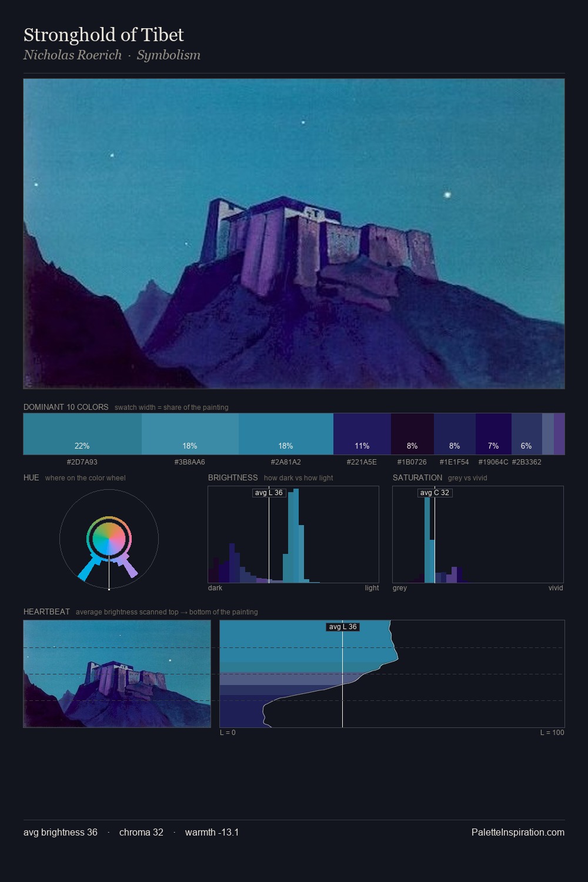Click the avg L 36 label in heartbeat chart
The height and width of the screenshot is (882, 588).
click(343, 627)
